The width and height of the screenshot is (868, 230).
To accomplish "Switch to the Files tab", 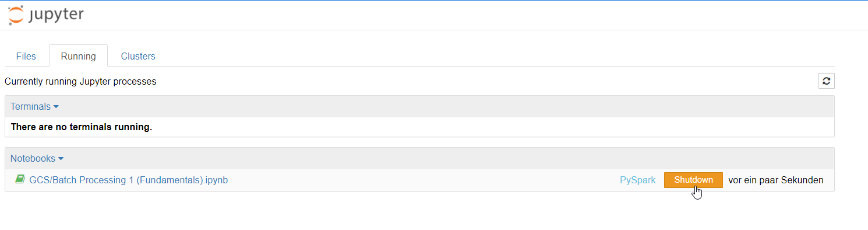I will [x=26, y=56].
